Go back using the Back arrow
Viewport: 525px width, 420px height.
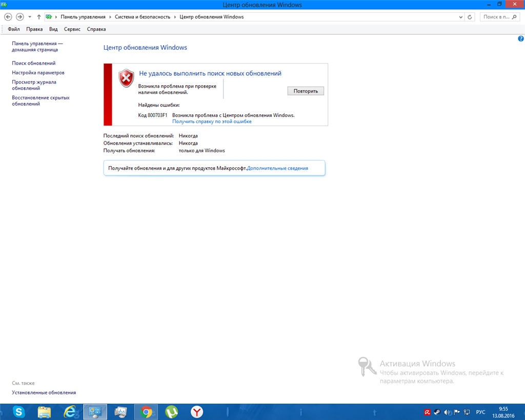click(8, 17)
